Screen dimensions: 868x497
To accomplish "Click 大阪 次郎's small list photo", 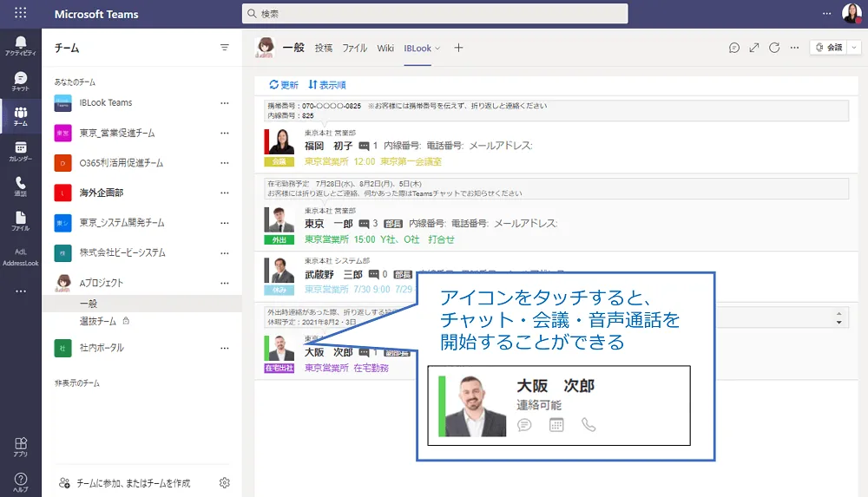I will pyautogui.click(x=279, y=348).
